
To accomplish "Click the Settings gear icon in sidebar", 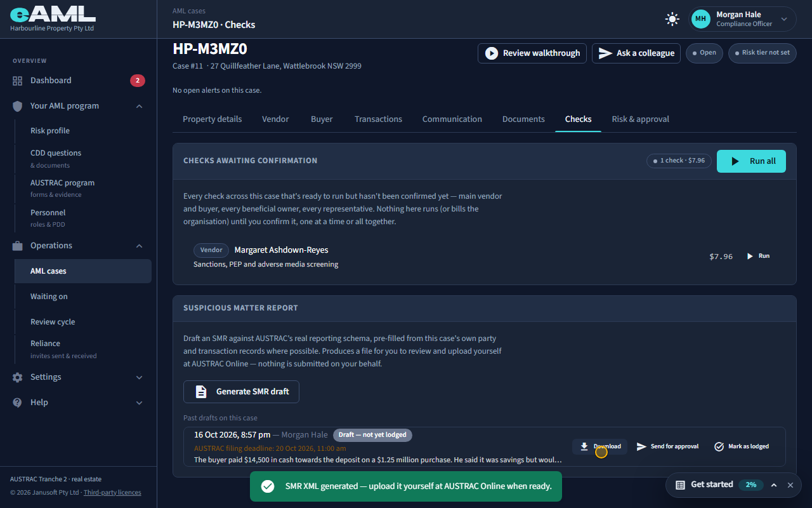I will click(17, 377).
